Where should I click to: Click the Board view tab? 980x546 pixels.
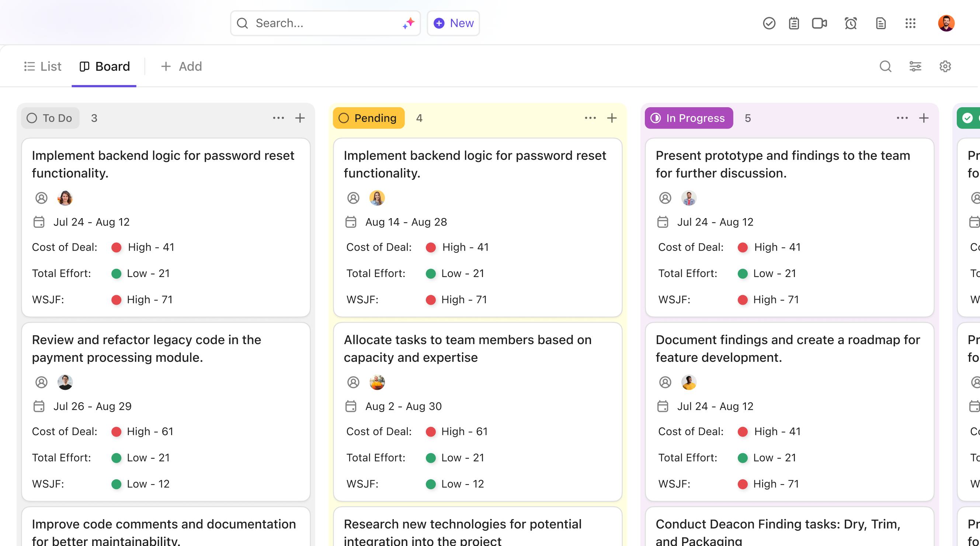tap(104, 66)
